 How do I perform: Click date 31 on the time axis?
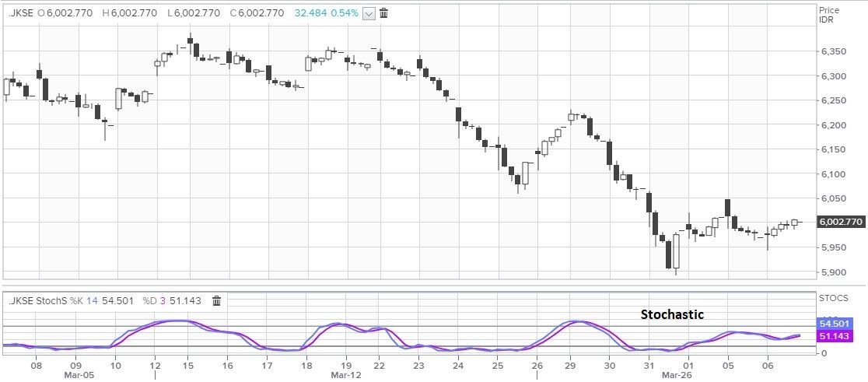649,366
